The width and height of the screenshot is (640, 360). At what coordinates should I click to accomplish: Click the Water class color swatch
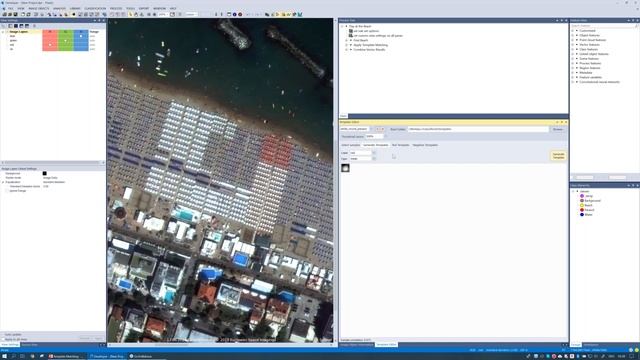coord(582,214)
